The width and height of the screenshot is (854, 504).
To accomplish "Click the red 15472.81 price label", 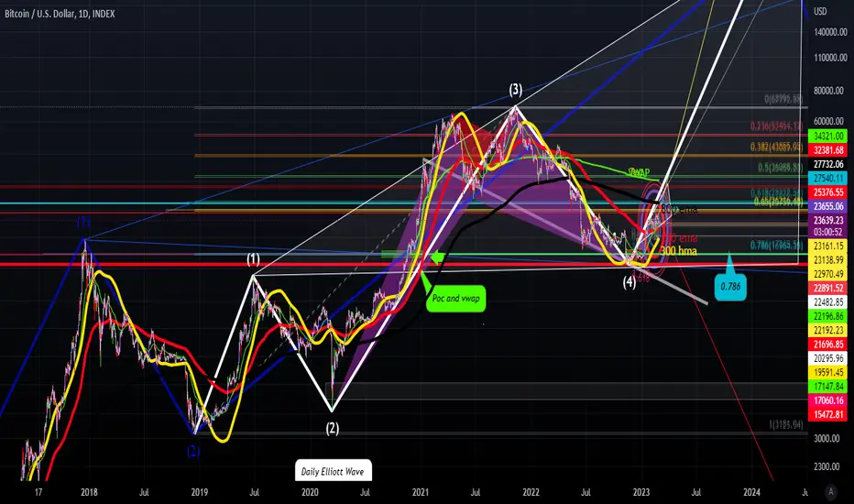I will coord(827,414).
